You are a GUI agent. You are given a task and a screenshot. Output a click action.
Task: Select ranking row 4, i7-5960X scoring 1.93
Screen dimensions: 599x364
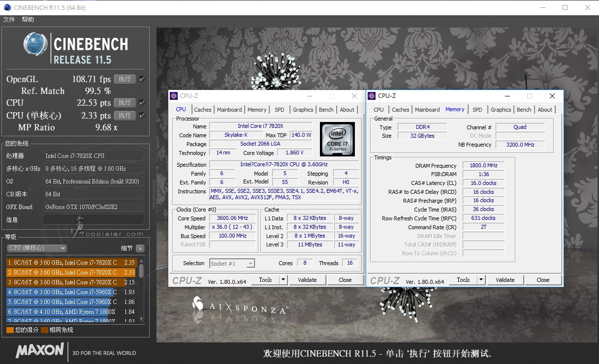click(72, 292)
